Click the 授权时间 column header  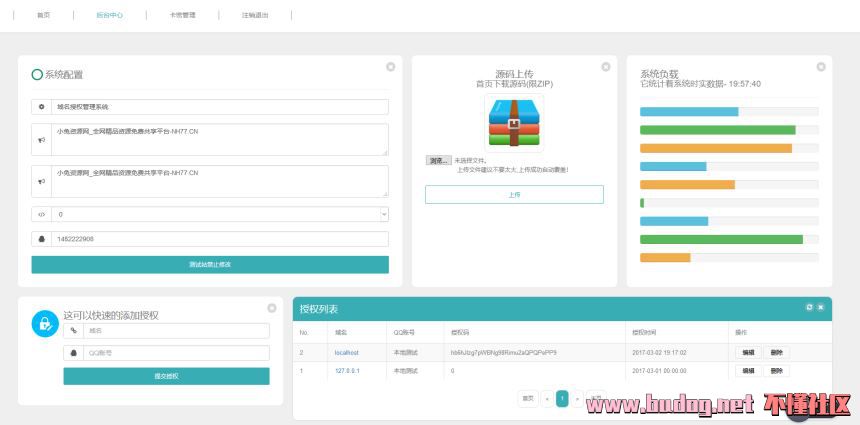644,332
